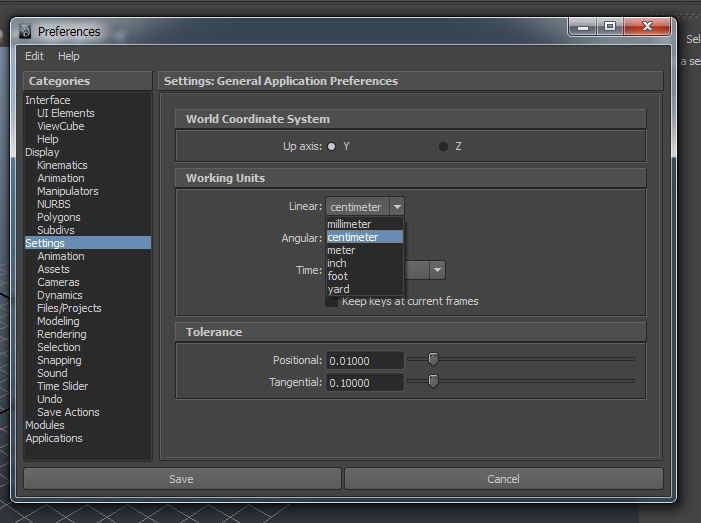Select Manipulators category

88,191
